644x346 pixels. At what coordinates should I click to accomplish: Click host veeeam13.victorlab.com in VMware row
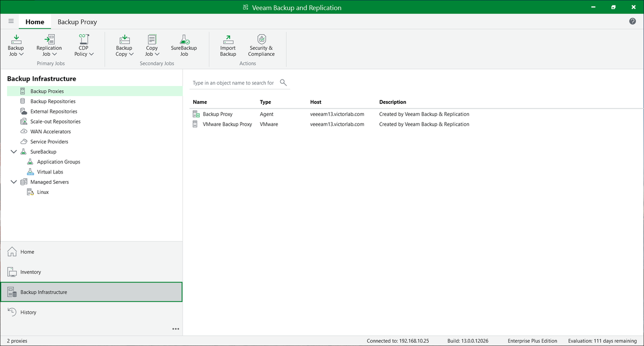pyautogui.click(x=337, y=124)
